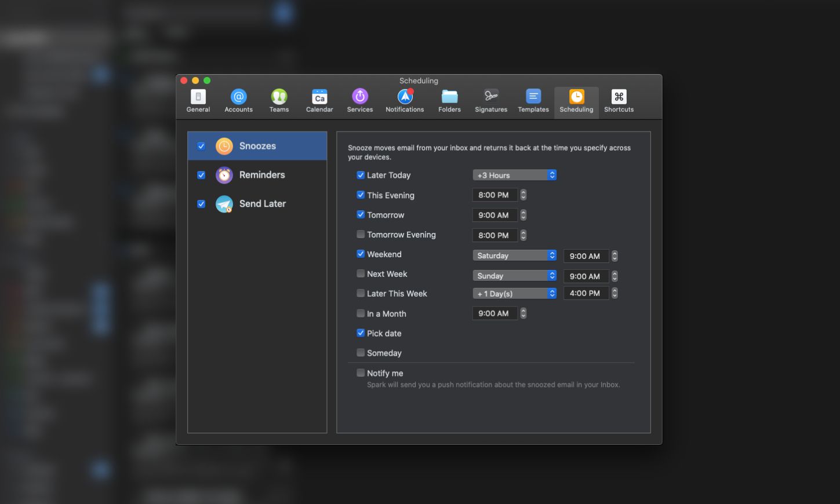Open the Shortcuts preferences icon
Viewport: 840px width, 504px height.
pos(619,101)
